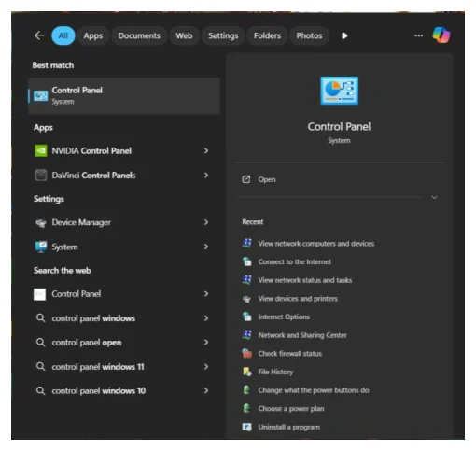Click the large Control Panel preview icon

coord(339,91)
